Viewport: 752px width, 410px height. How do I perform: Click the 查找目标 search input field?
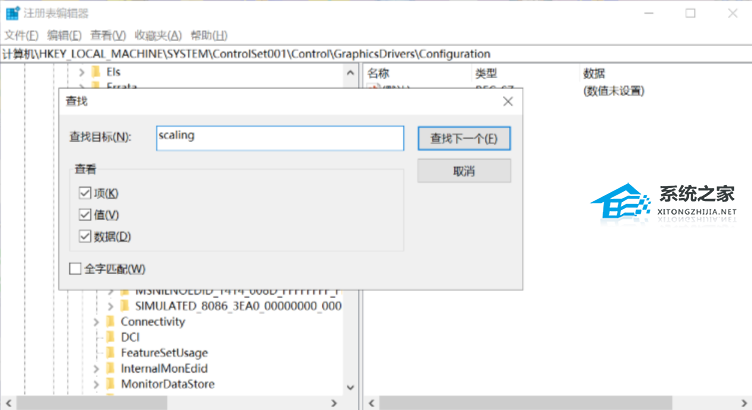pyautogui.click(x=280, y=138)
